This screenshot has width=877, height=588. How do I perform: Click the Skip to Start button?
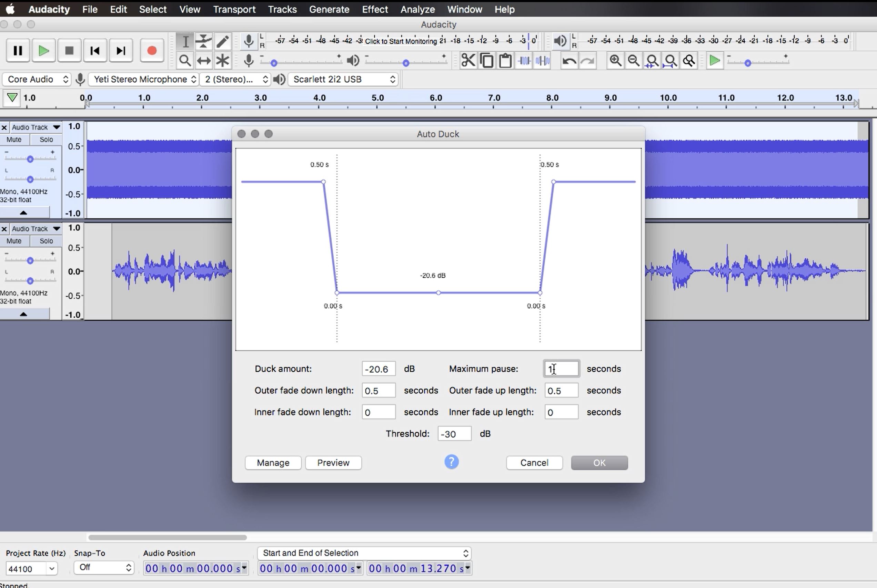95,51
